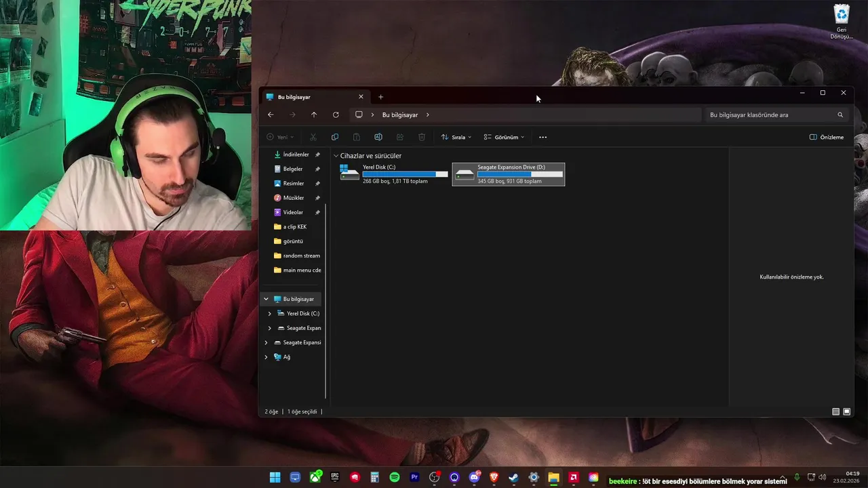Collapse Bu bilgisayar in navigation tree

(x=266, y=299)
